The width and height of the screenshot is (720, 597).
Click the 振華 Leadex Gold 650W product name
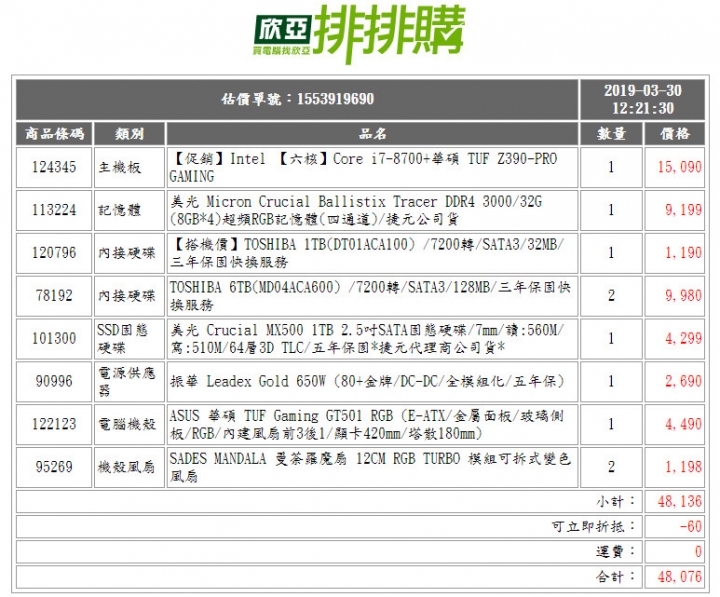pyautogui.click(x=366, y=381)
